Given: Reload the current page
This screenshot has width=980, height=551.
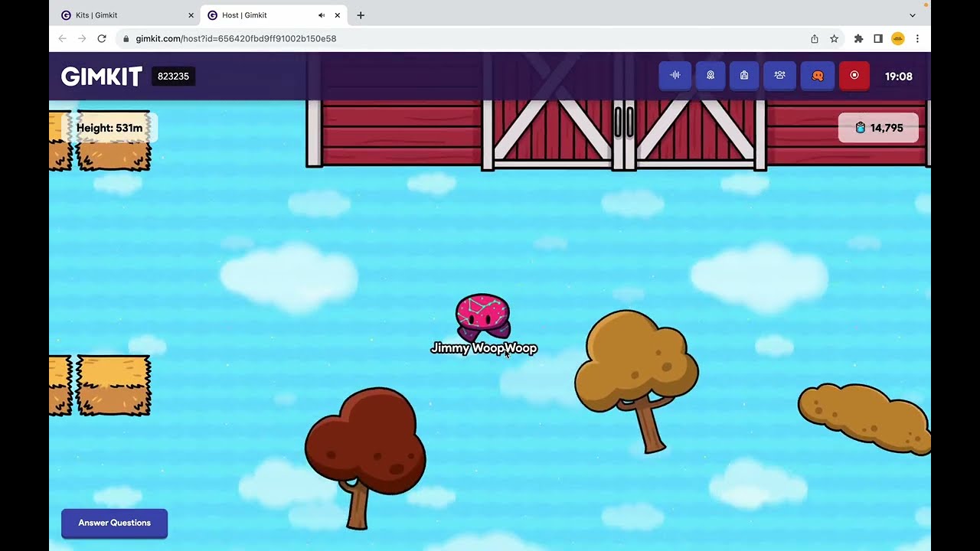Looking at the screenshot, I should tap(102, 38).
